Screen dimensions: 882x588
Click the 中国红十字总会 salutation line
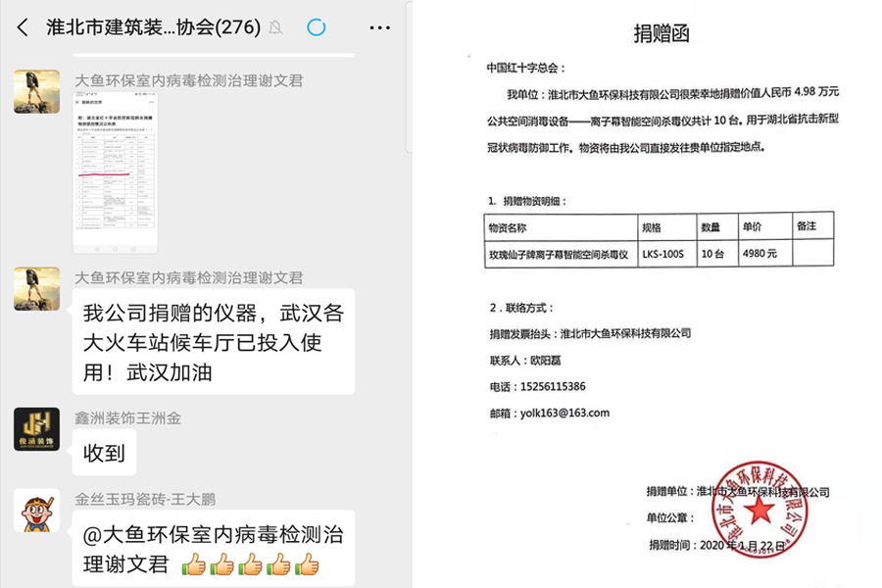click(526, 68)
